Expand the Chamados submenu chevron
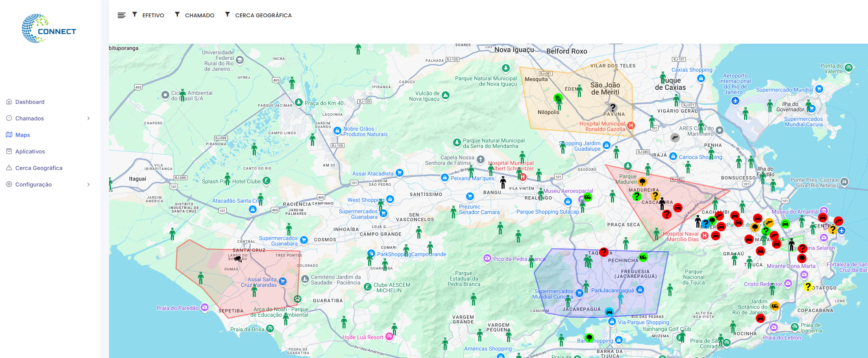Image resolution: width=868 pixels, height=358 pixels. click(89, 118)
